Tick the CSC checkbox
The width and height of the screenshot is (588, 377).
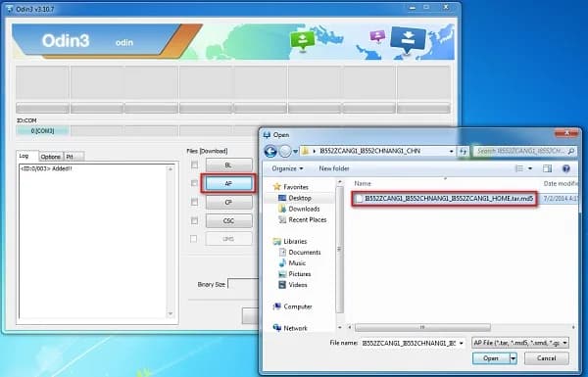(x=194, y=220)
